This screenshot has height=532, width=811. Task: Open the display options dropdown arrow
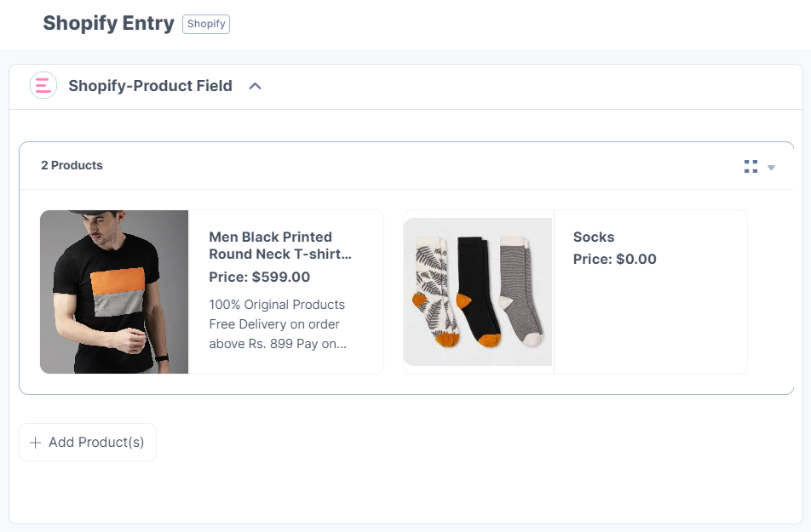click(x=771, y=168)
